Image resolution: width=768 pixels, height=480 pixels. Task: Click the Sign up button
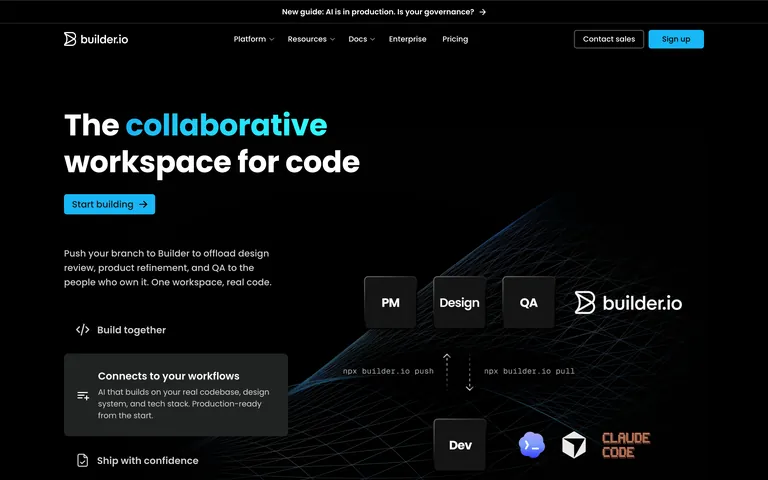pyautogui.click(x=676, y=39)
